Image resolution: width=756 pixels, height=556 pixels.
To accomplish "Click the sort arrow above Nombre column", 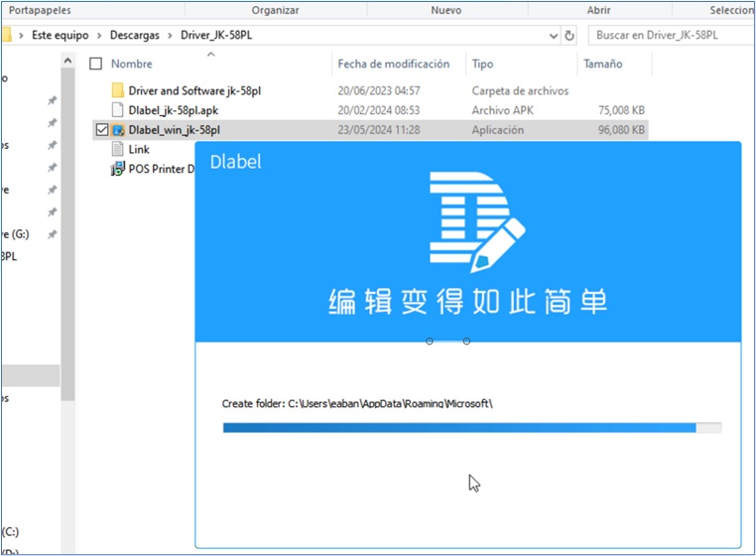I will click(210, 54).
